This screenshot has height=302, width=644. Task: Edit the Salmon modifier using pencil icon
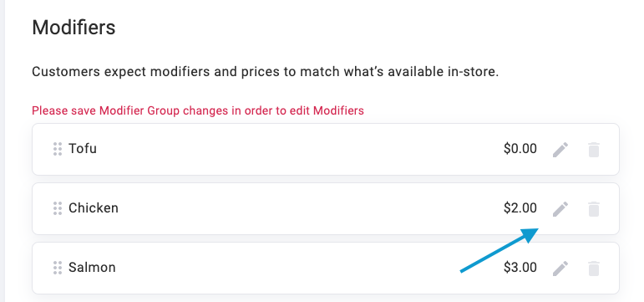[560, 269]
